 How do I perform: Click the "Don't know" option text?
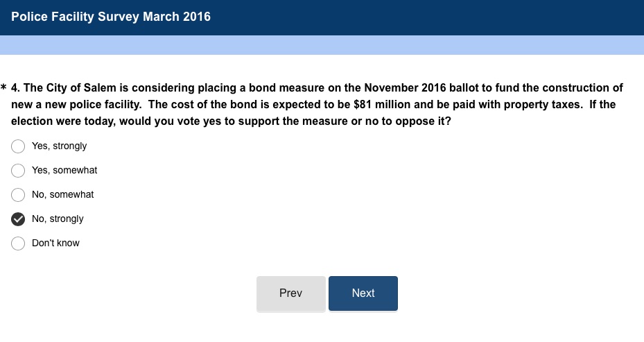click(55, 243)
